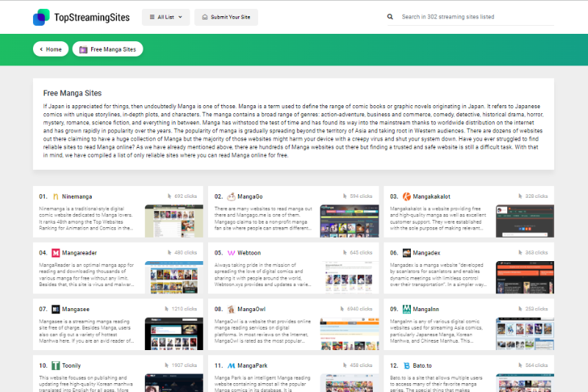Open the Ninemanga title link
Screen dimensions: 588x392
[77, 196]
